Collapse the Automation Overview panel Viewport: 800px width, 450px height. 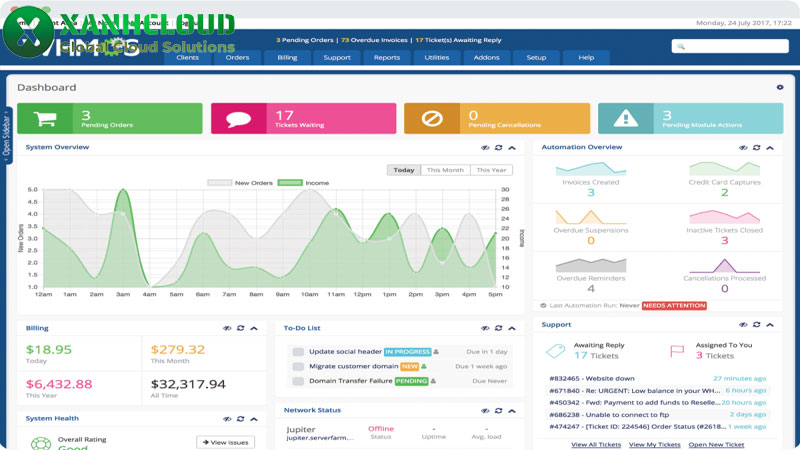click(x=770, y=147)
